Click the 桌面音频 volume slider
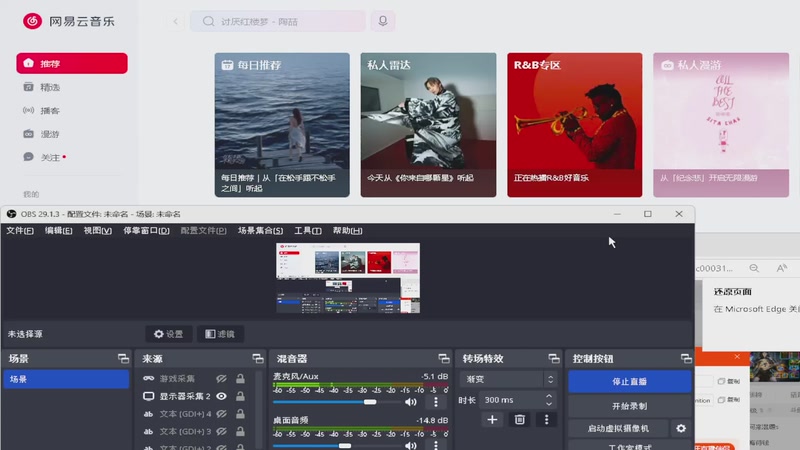This screenshot has height=450, width=800. pos(337,445)
